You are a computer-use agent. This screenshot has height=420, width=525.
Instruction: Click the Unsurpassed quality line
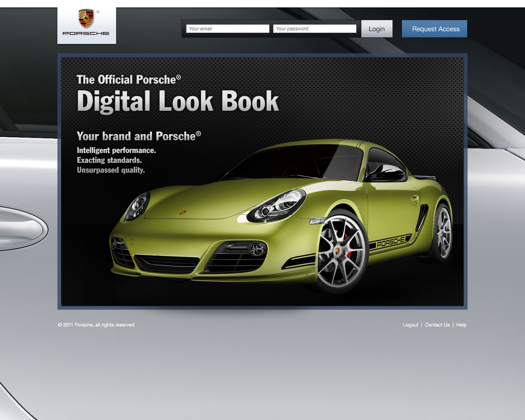coord(111,170)
